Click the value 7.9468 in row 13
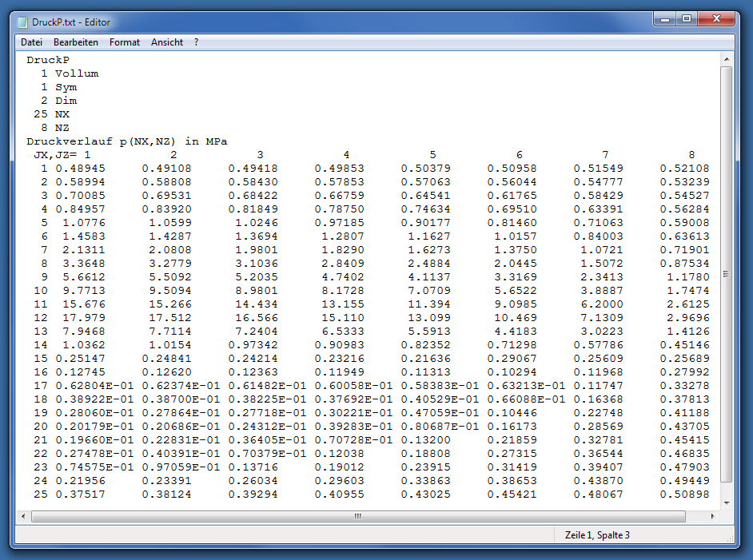The width and height of the screenshot is (753, 560). tap(84, 331)
